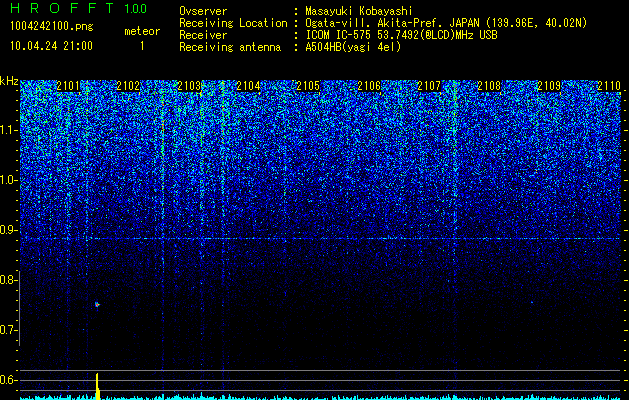Image resolution: width=629 pixels, height=400 pixels.
Task: Click the HROFFT 1.0.0 title text
Action: click(78, 8)
